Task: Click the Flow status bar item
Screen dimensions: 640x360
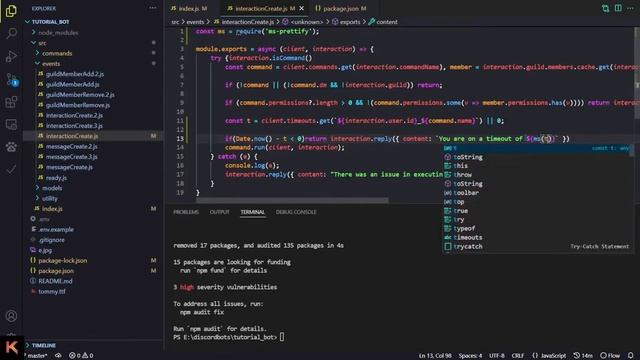Action: click(610, 356)
